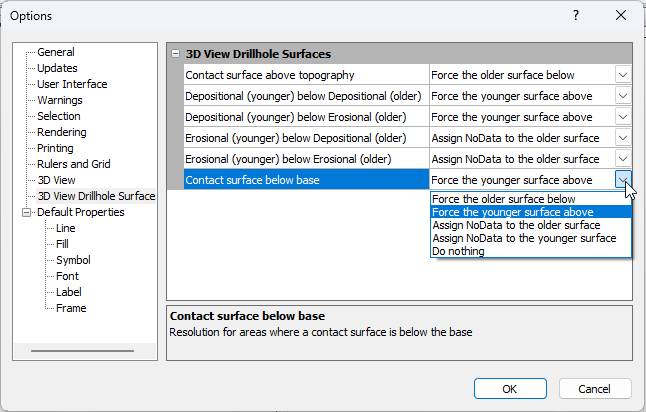
Task: Collapse the Default Properties tree node
Action: [27, 212]
